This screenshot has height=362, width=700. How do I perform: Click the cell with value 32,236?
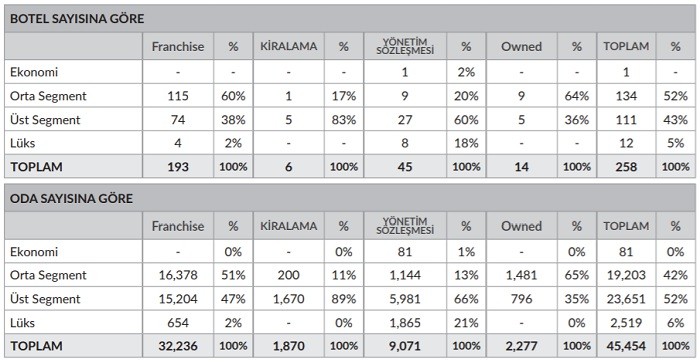coord(178,346)
